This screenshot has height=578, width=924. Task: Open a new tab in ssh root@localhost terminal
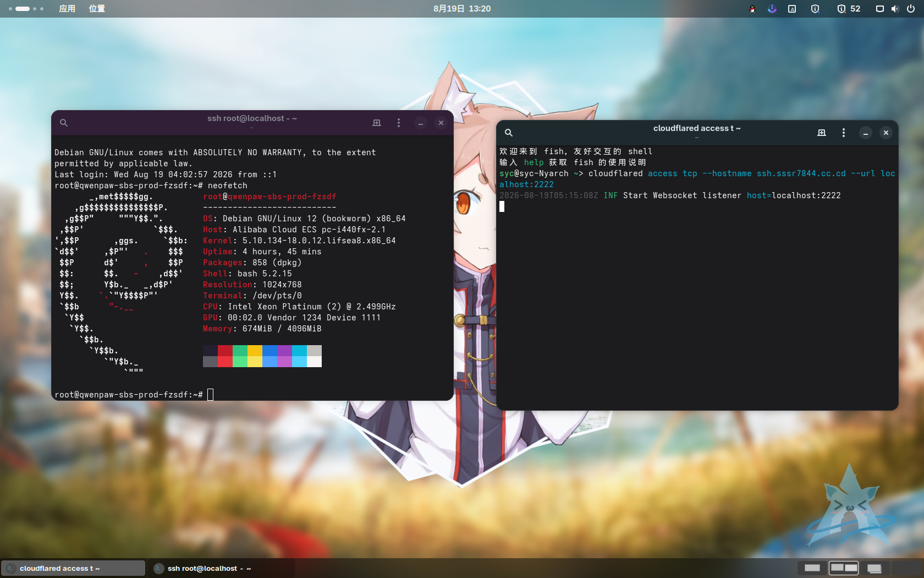[377, 123]
